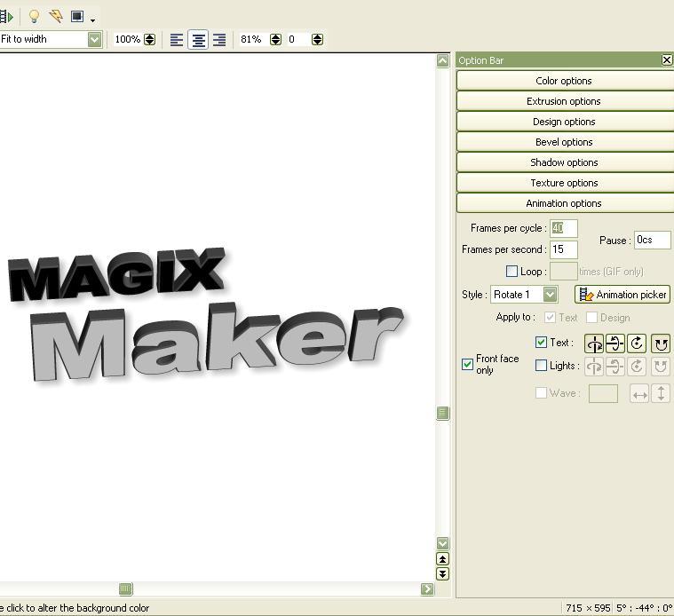Click the page up double-arrow button
This screenshot has width=674, height=616.
443,559
